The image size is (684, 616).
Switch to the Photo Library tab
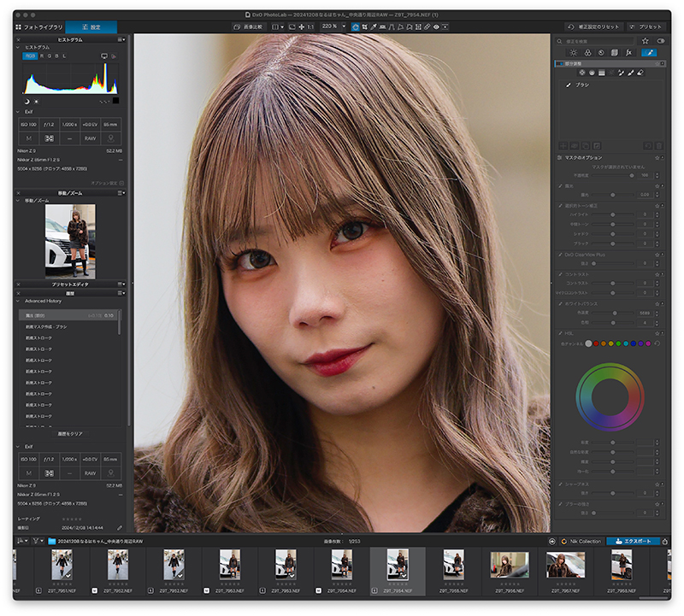[x=39, y=27]
